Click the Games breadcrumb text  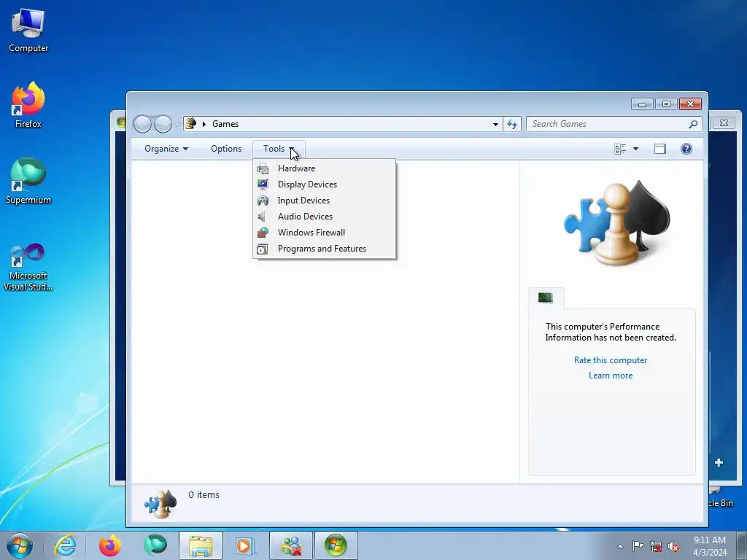pyautogui.click(x=225, y=124)
